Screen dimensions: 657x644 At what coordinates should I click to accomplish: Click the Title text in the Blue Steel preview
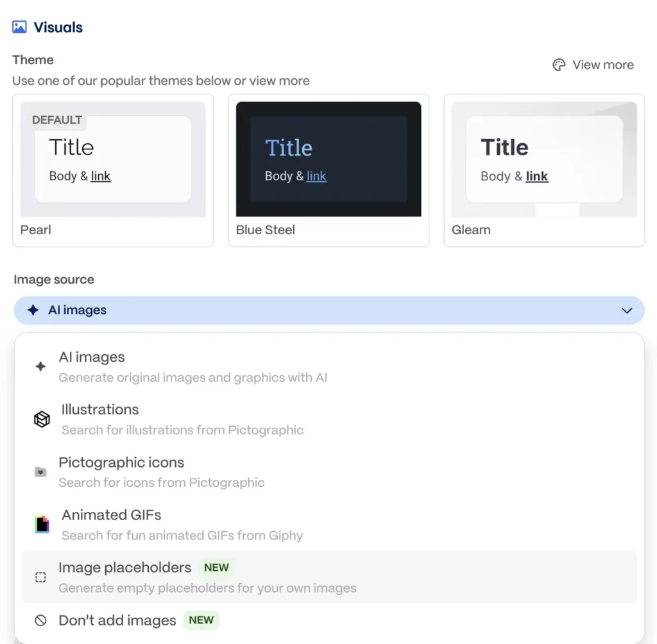point(289,148)
